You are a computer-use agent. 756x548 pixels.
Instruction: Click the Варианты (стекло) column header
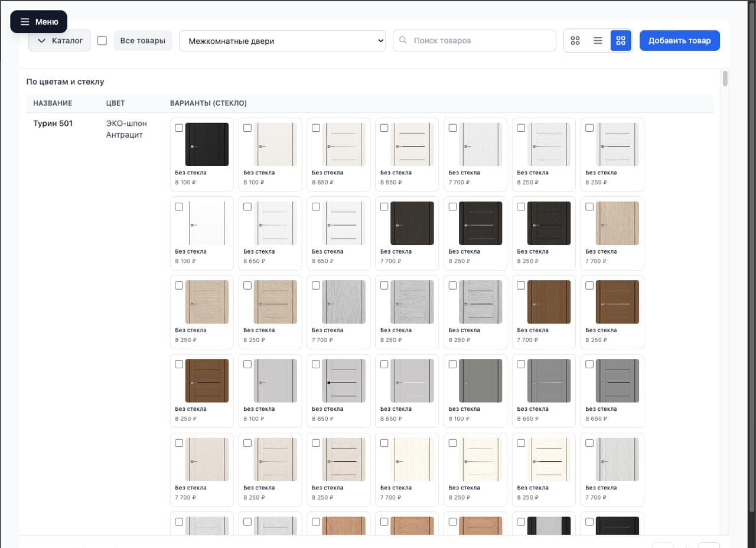pos(208,103)
